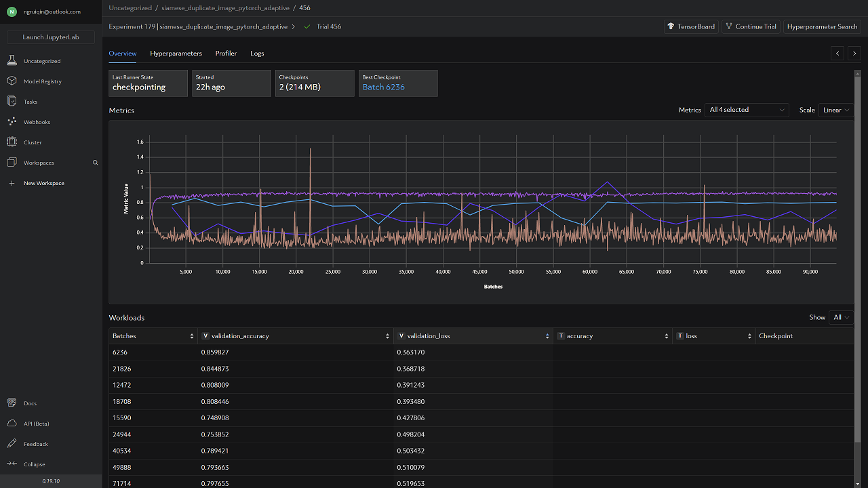Click the New Workspace plus icon
868x488 pixels.
click(12, 183)
